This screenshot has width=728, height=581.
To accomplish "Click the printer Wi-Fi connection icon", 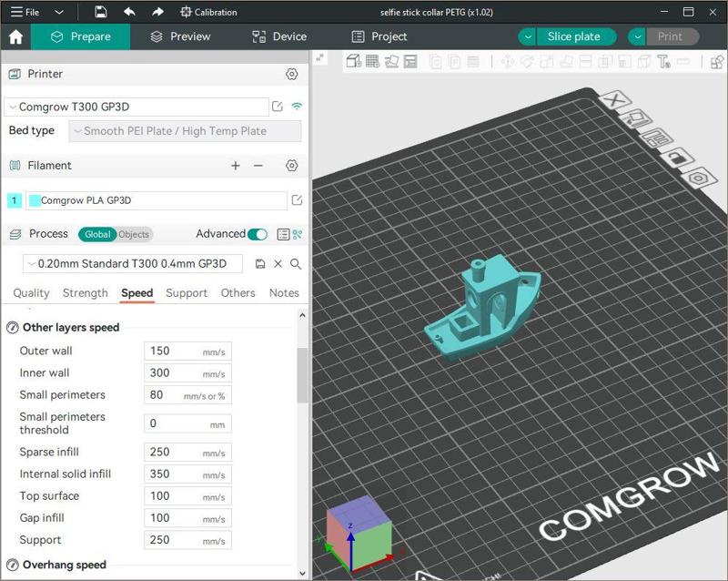I will (x=297, y=107).
